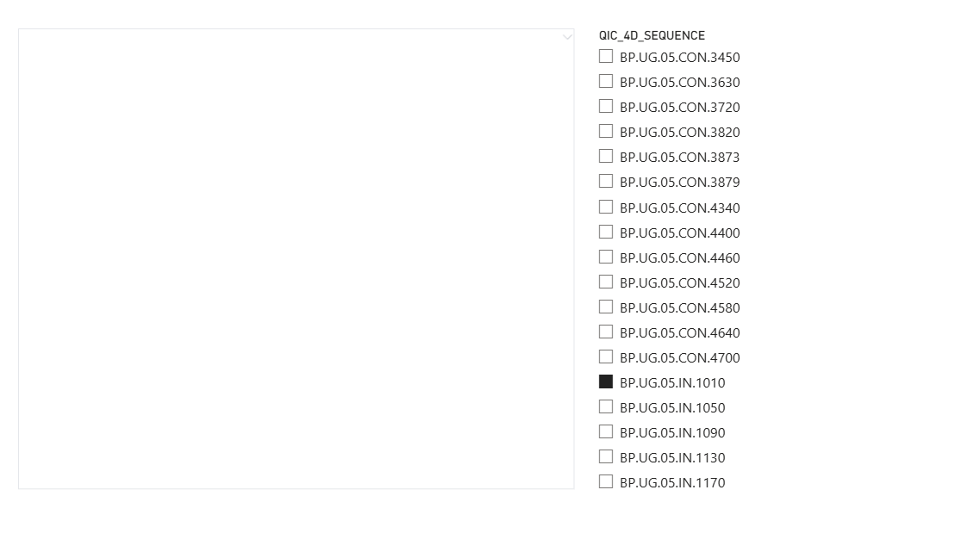
Task: Select BP.UG.05.CON.3630 in slicer
Action: [x=606, y=81]
